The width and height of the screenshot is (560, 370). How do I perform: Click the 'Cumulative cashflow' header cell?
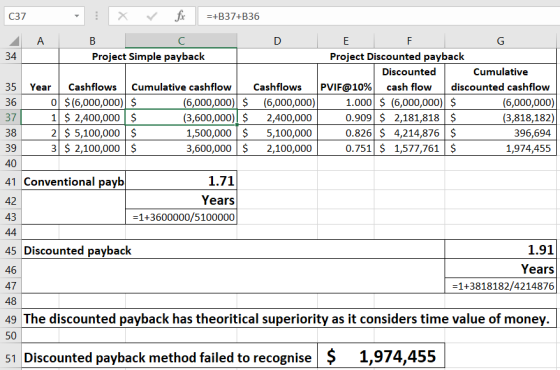(181, 79)
